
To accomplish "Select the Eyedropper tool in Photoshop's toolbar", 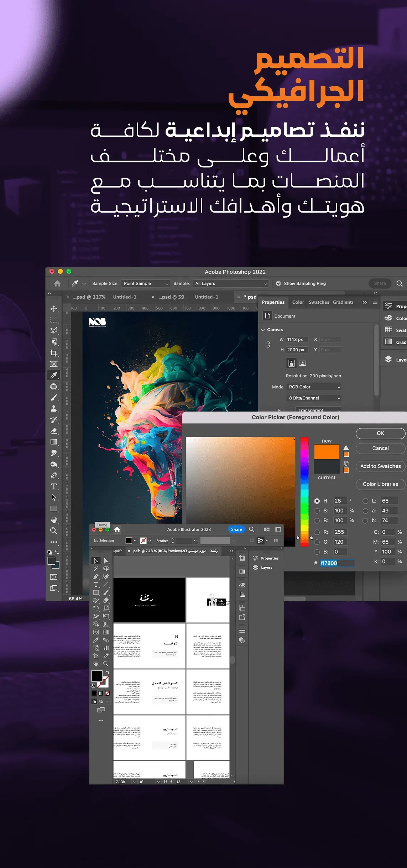I will coord(54,375).
